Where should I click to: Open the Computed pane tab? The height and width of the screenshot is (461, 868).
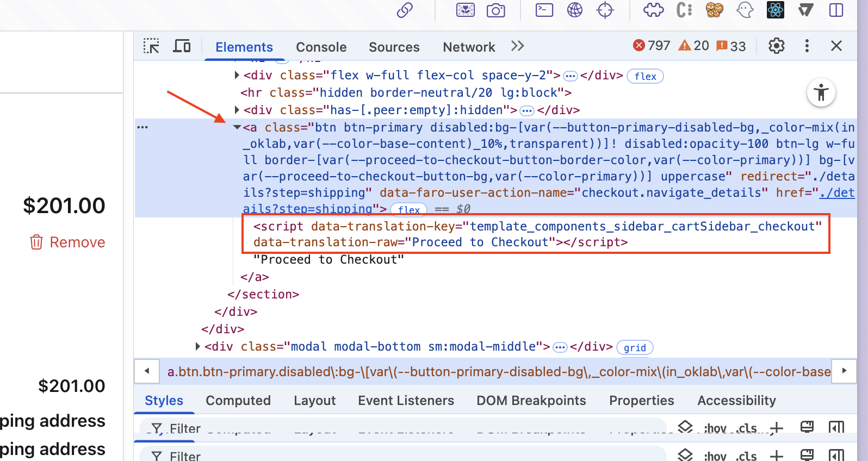(238, 401)
